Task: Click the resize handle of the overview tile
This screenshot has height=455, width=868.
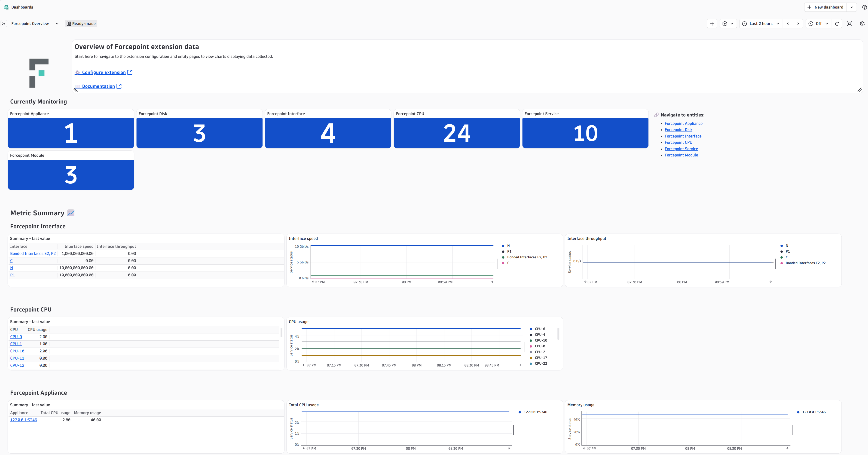Action: click(860, 90)
